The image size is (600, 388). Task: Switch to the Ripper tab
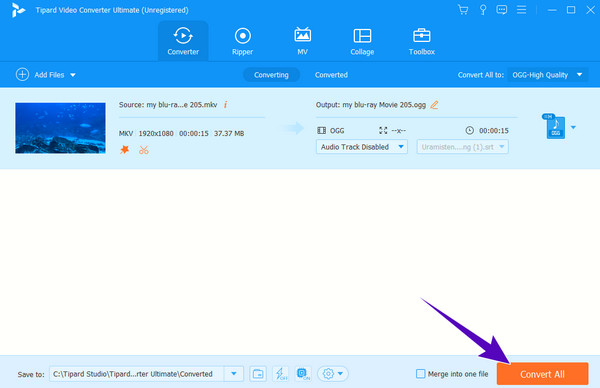(x=243, y=42)
